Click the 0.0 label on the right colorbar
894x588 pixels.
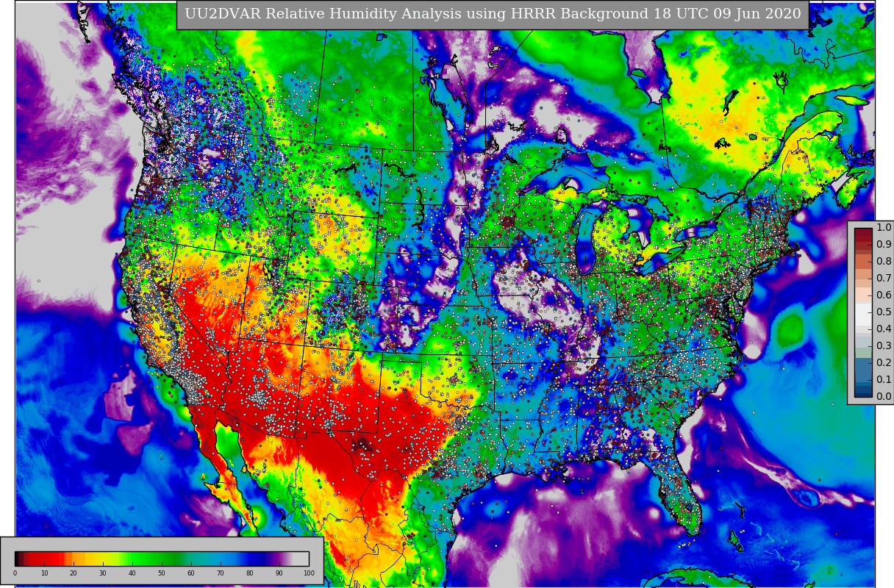tap(884, 397)
